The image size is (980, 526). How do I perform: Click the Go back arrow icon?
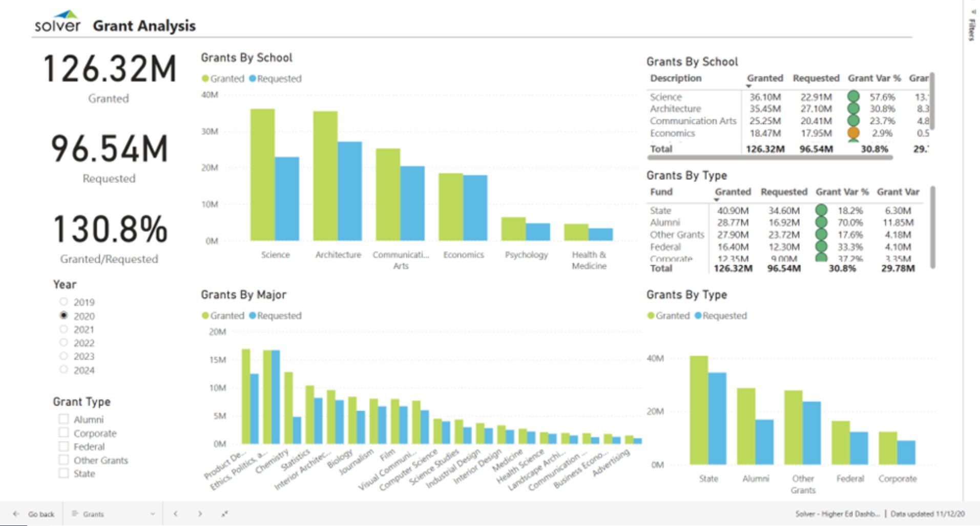click(16, 514)
